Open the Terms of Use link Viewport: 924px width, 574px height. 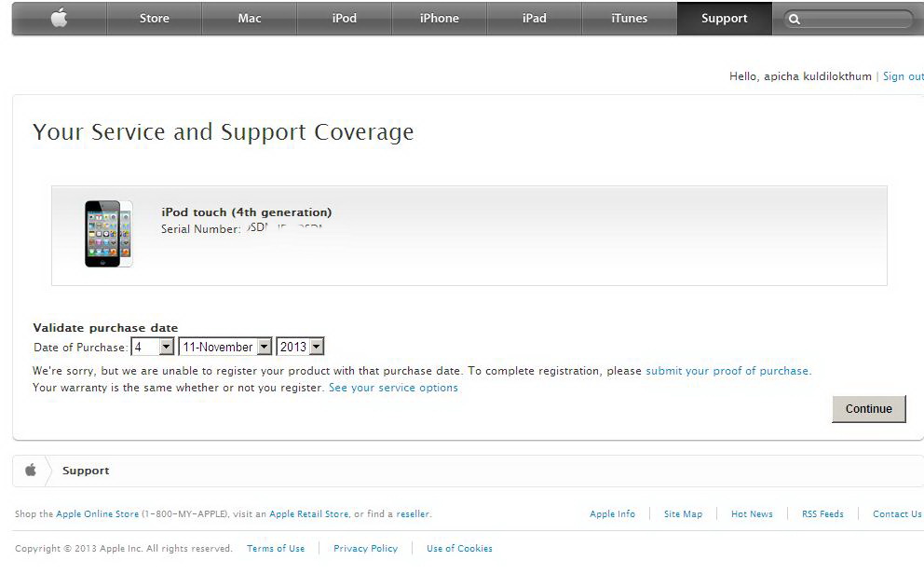(276, 548)
